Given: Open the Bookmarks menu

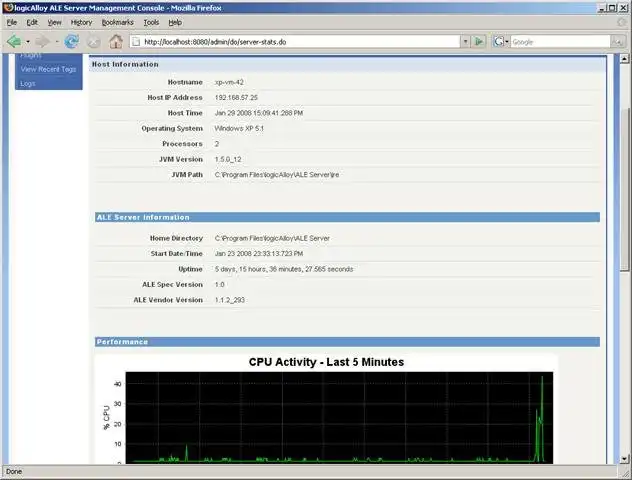Looking at the screenshot, I should (117, 23).
